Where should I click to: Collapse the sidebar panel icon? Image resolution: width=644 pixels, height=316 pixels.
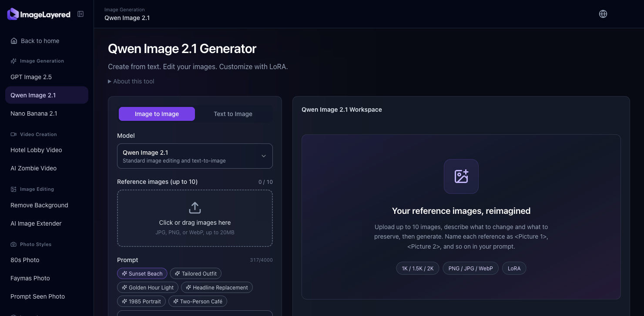click(80, 14)
